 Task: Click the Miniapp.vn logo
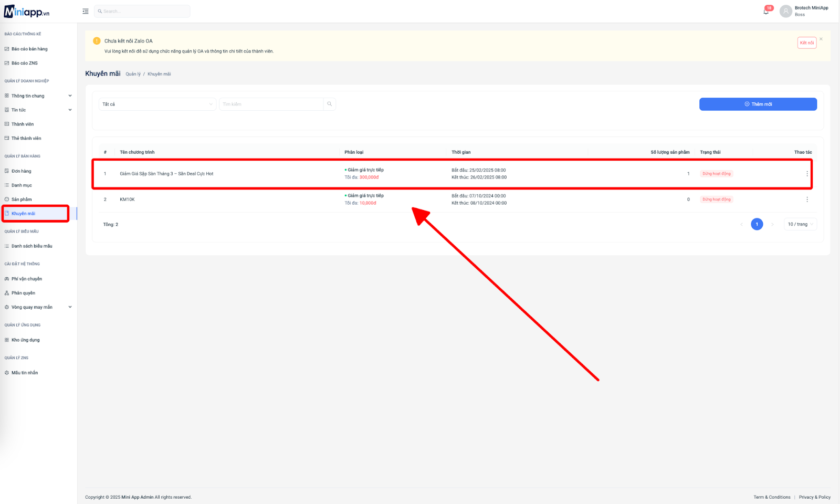click(x=27, y=12)
